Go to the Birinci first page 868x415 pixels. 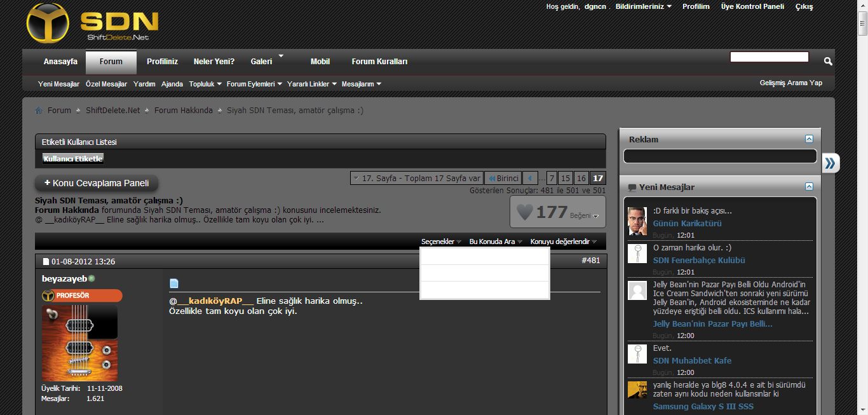point(503,179)
